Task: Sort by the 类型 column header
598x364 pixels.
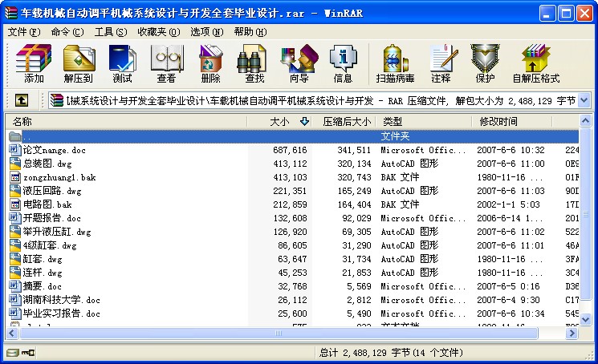Action: (425, 121)
